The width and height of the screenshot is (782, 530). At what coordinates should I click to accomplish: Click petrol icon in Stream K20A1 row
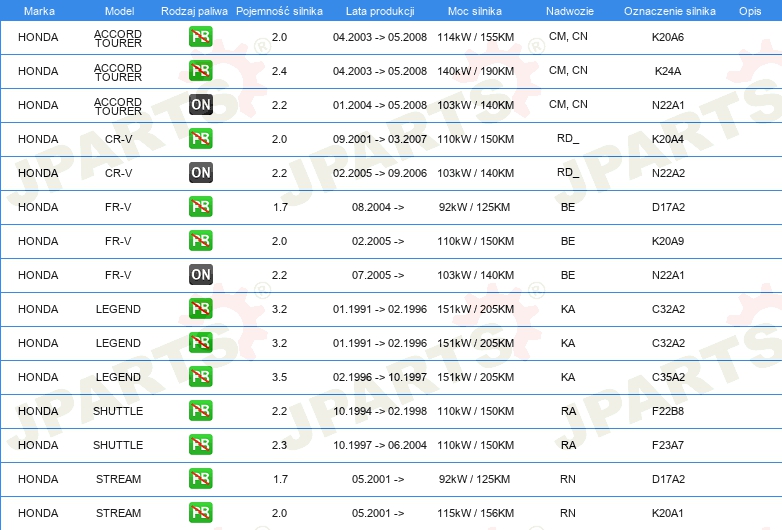coord(200,512)
